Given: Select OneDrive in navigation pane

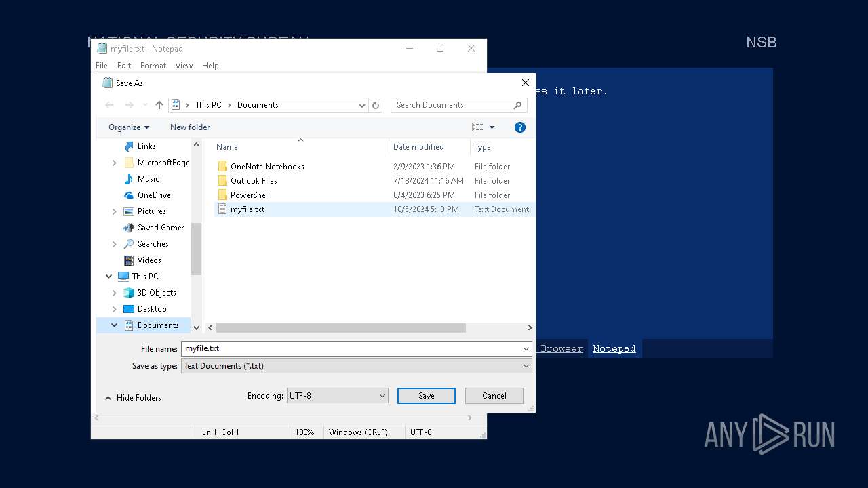Looking at the screenshot, I should tap(154, 195).
